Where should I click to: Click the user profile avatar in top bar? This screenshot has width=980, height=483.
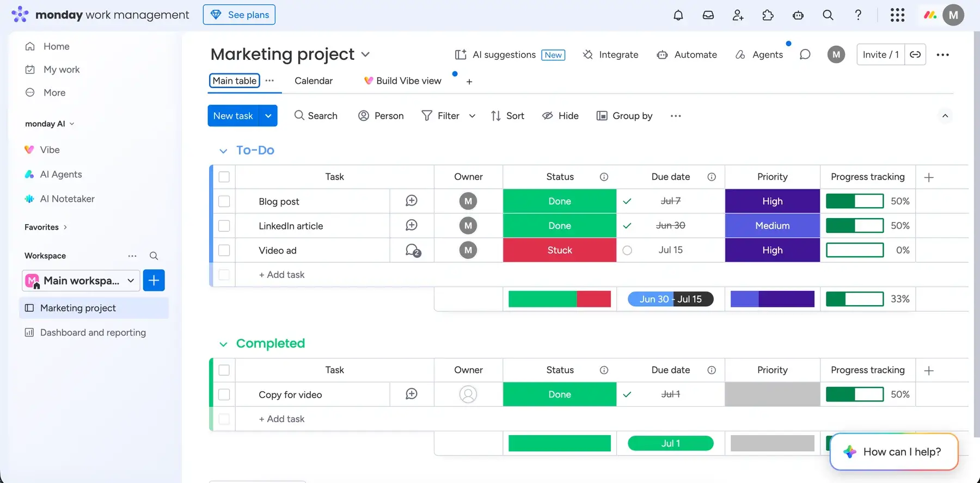tap(953, 15)
